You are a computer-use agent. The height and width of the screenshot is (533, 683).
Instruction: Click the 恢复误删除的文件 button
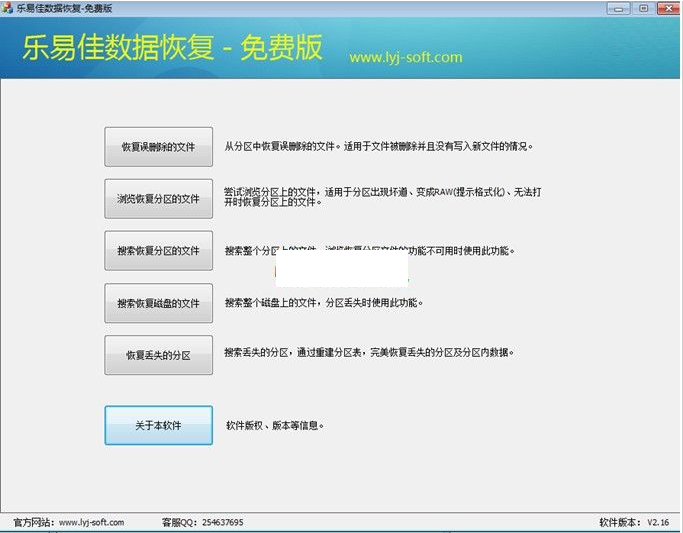point(158,146)
